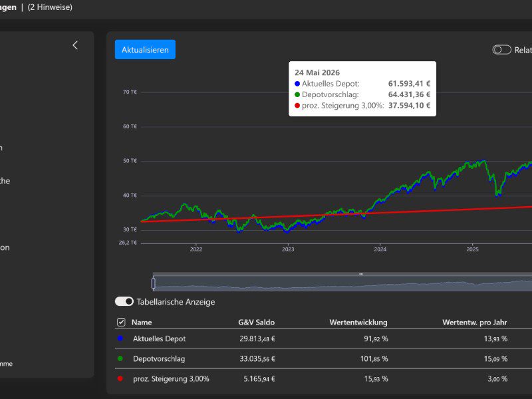532x399 pixels.
Task: Click the 37.594,10 € tooltip value
Action: [x=409, y=106]
